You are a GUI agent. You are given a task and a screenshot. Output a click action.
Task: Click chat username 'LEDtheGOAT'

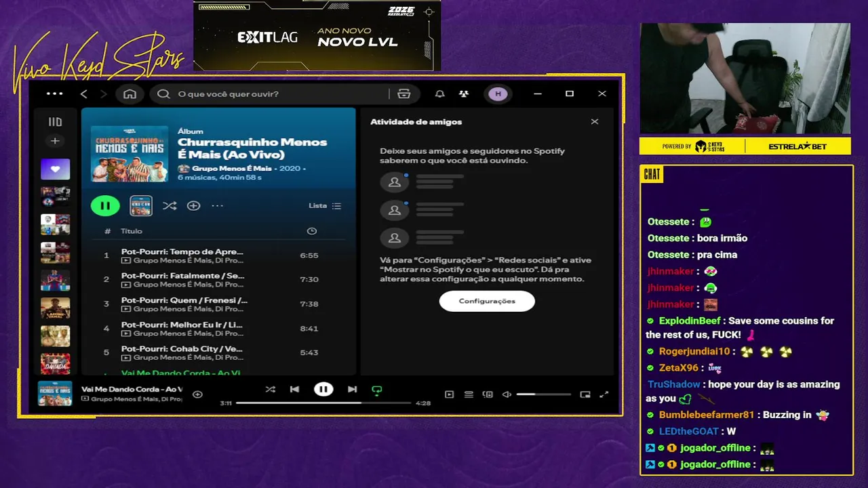(688, 431)
